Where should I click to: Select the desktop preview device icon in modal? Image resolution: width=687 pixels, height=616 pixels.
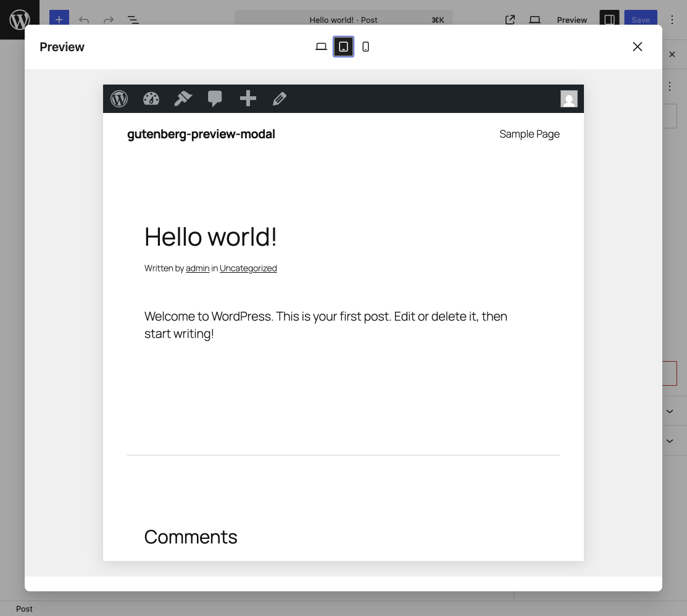tap(321, 47)
